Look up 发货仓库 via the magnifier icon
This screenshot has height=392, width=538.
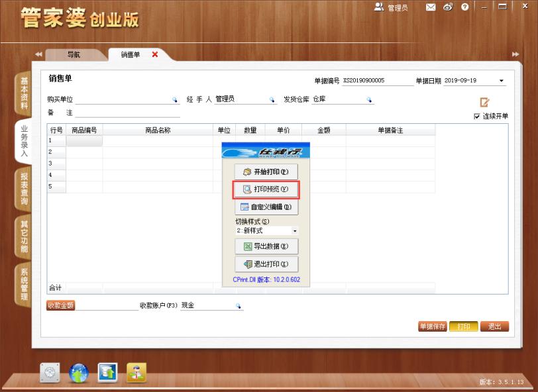click(369, 101)
